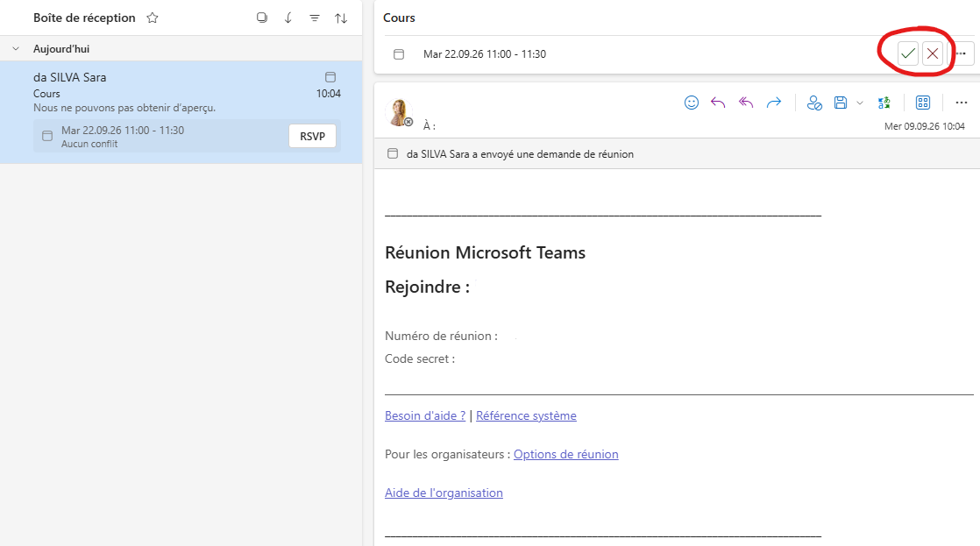Click the calendar icon under the Cours title

(399, 54)
